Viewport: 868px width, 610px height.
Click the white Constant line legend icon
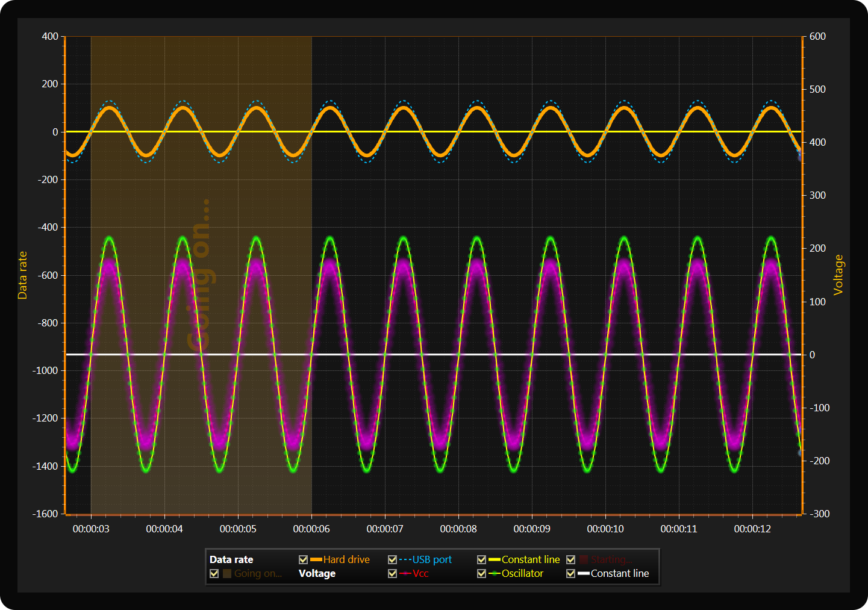pos(584,574)
